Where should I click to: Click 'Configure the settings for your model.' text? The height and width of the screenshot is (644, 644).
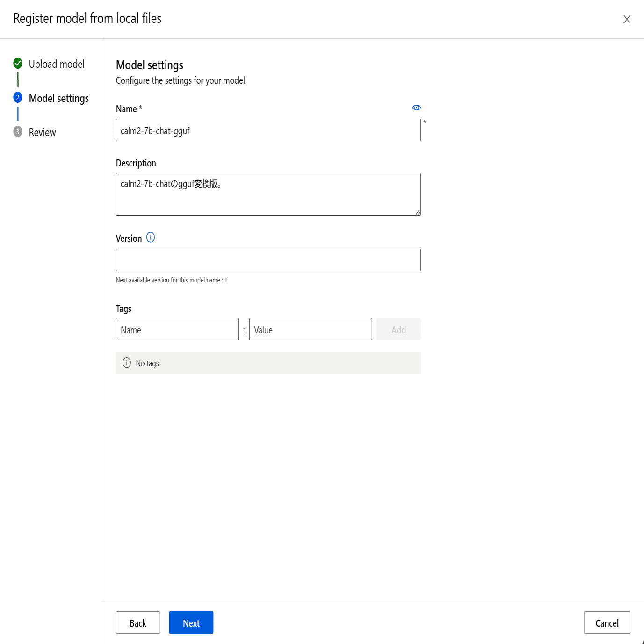(181, 80)
